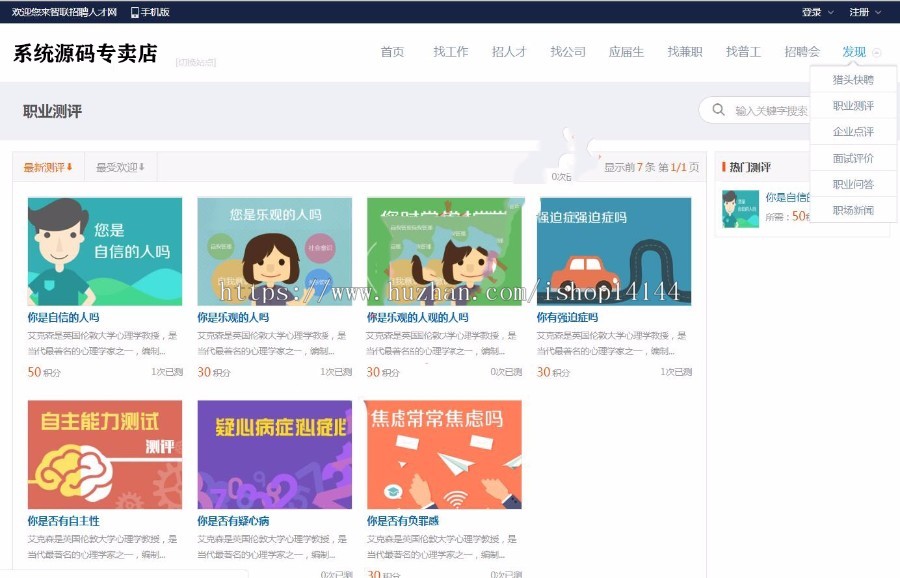Switch to the 最受欢迎 sort tab
This screenshot has width=900, height=578.
coord(121,167)
